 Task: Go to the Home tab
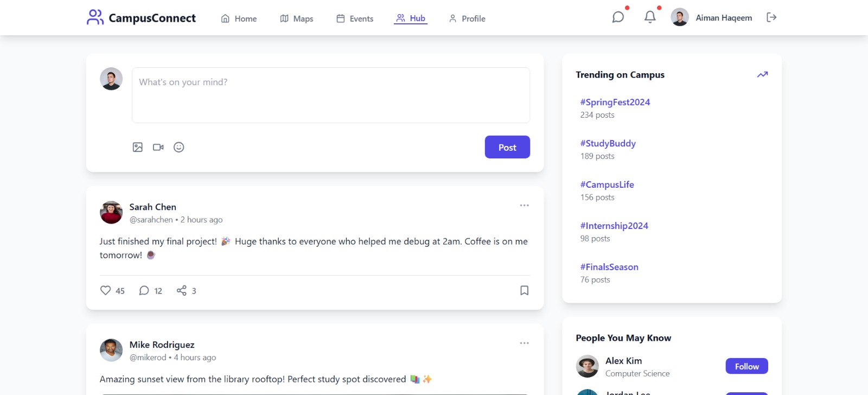[239, 18]
